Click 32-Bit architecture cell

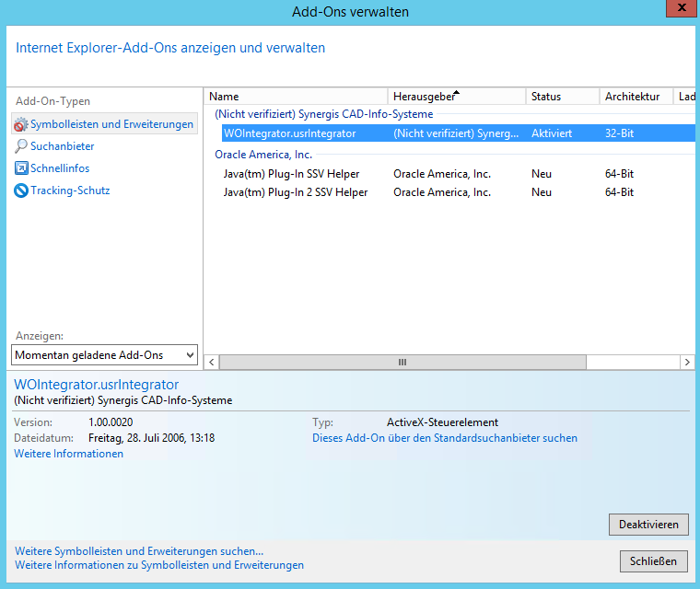pos(619,133)
